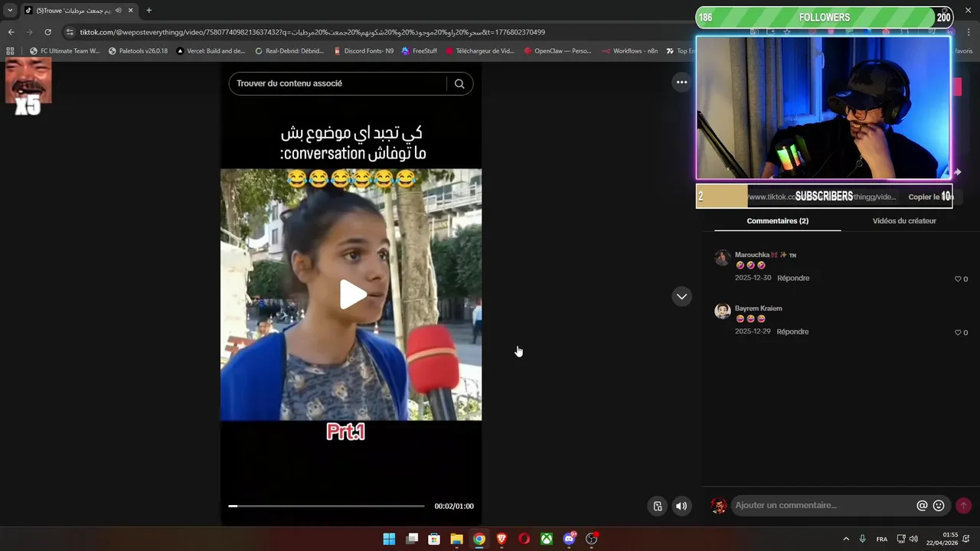Expand hidden system tray icons chevron
980x551 pixels.
(x=845, y=539)
